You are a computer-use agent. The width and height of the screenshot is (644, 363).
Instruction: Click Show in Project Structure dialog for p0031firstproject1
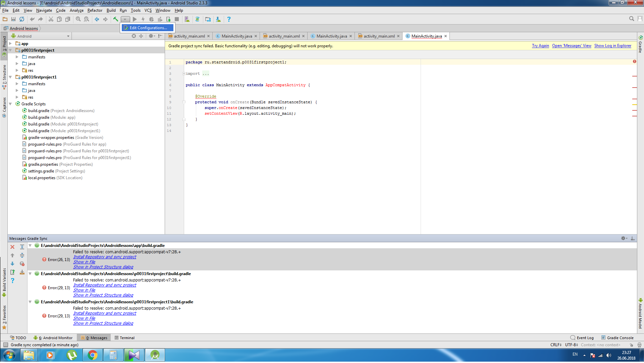pyautogui.click(x=103, y=323)
